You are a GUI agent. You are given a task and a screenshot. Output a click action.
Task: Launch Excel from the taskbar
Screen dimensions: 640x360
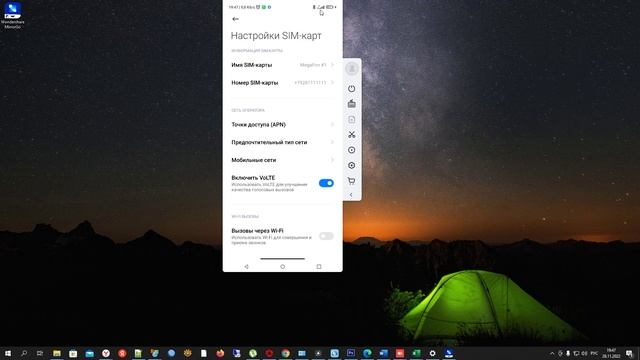pos(416,353)
